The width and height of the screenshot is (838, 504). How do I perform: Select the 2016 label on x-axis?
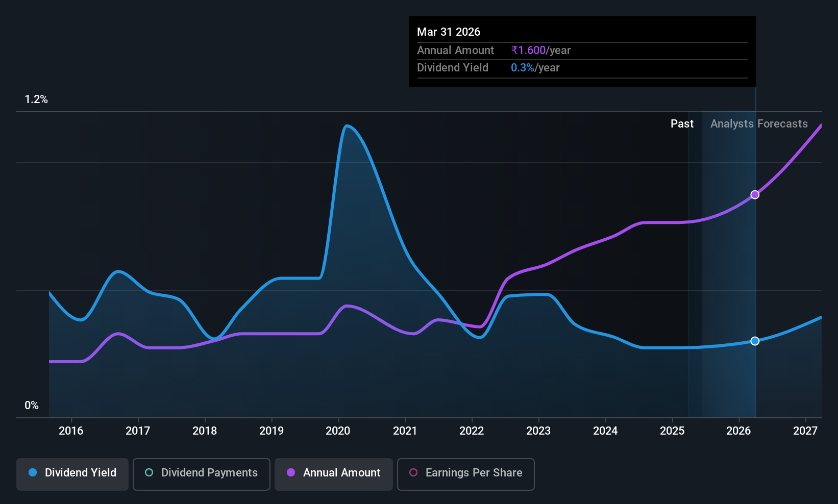71,431
